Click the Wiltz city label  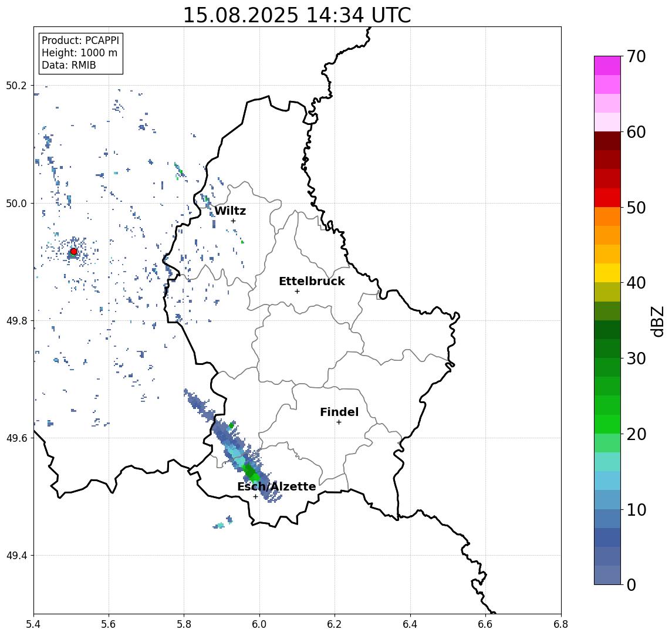pos(230,211)
